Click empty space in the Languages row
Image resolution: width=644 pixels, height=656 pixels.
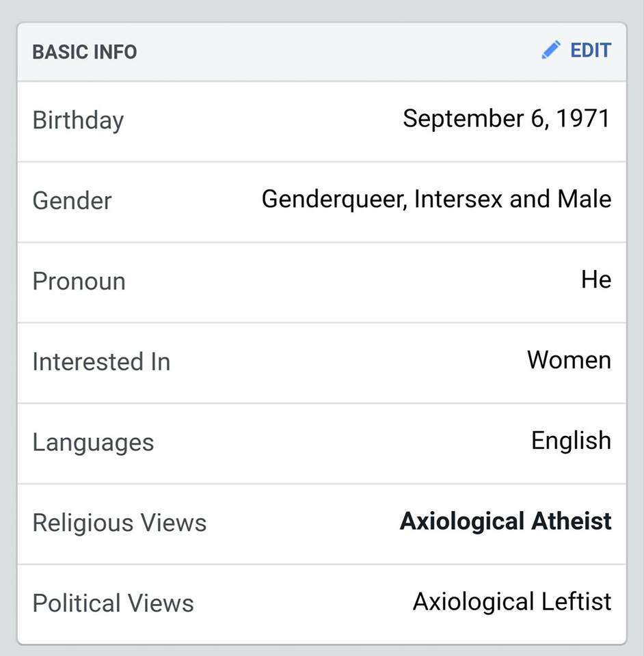343,443
